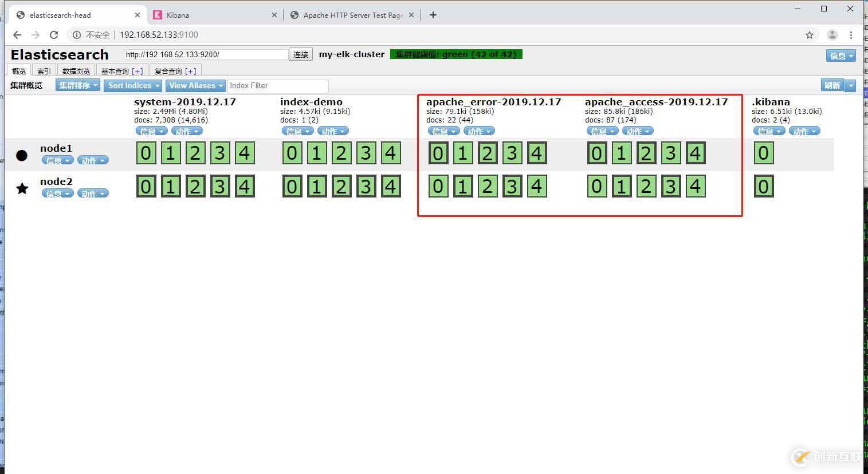Image resolution: width=868 pixels, height=474 pixels.
Task: Select shard 0 of system index on node1
Action: [x=146, y=153]
